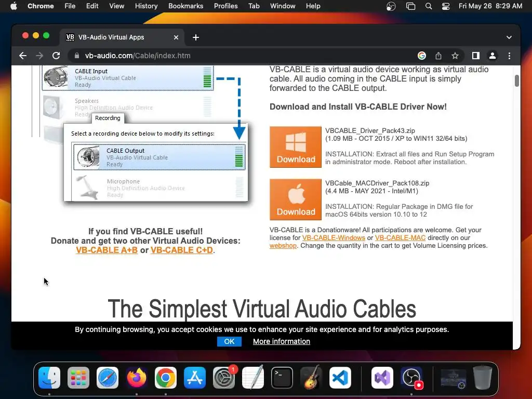Open the Edit menu
532x399 pixels.
coord(92,6)
